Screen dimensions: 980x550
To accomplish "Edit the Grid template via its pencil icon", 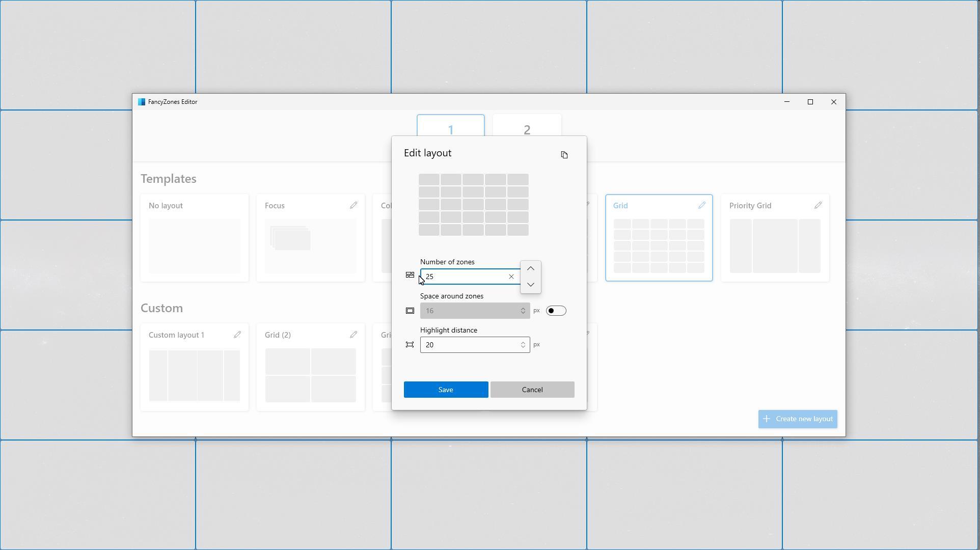I will tap(701, 205).
